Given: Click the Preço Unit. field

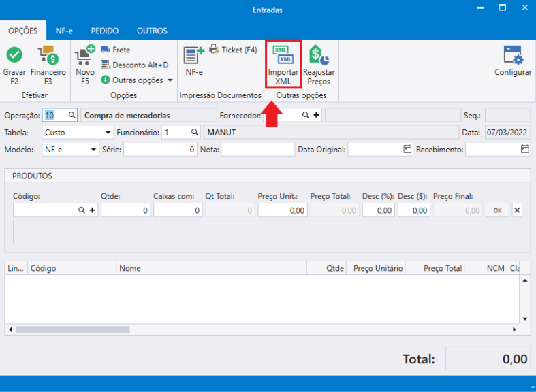Looking at the screenshot, I should 283,210.
